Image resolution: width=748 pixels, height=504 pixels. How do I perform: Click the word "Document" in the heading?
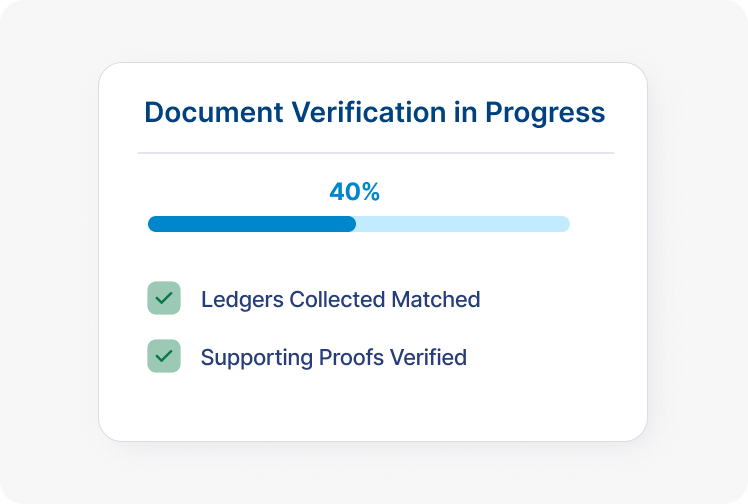click(x=213, y=112)
